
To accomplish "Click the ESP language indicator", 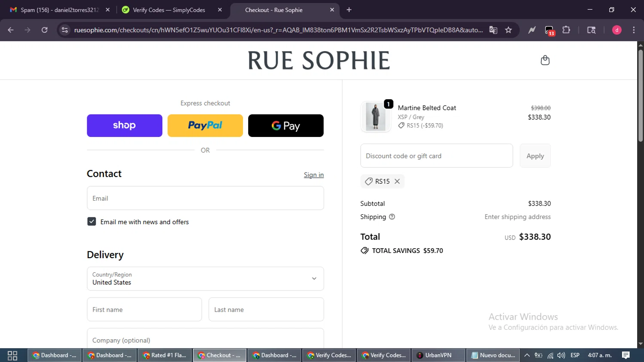I will coord(575,355).
